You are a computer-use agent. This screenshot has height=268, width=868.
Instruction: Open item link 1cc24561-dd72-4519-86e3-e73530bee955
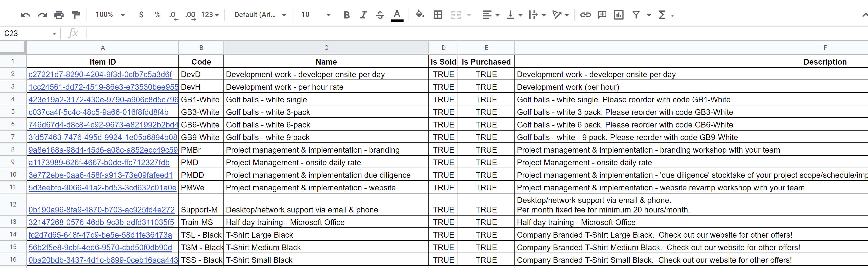104,87
